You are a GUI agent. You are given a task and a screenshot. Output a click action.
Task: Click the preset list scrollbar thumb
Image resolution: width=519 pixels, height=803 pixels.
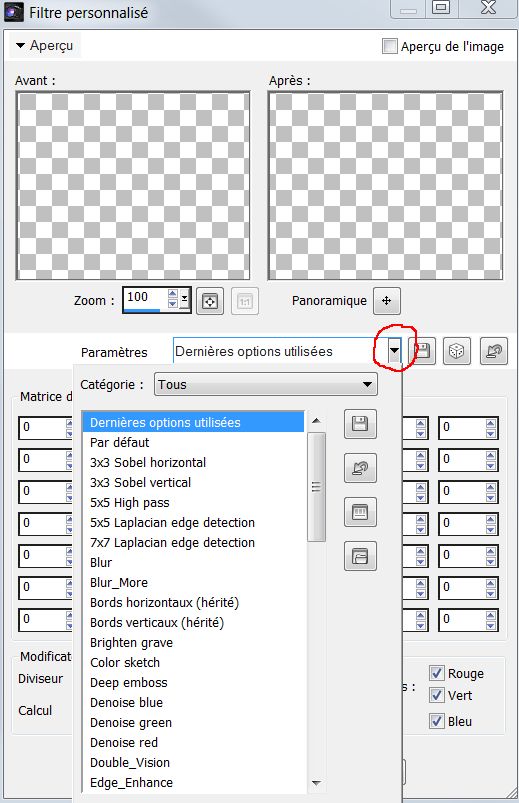(x=317, y=487)
